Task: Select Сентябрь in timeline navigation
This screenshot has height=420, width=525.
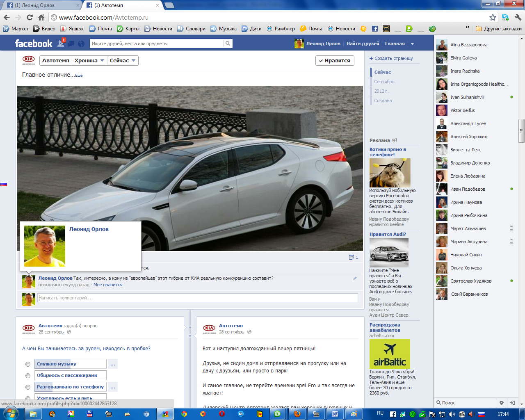Action: click(x=384, y=82)
